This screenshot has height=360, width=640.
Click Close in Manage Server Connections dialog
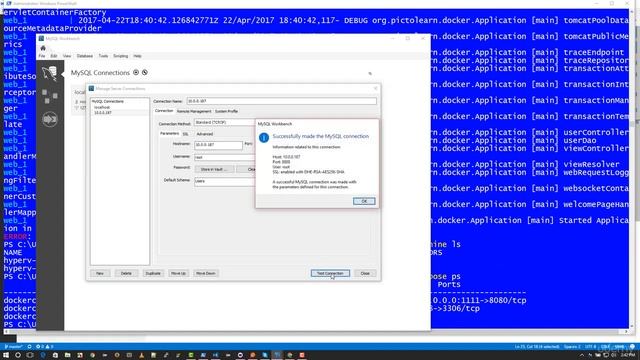point(365,273)
